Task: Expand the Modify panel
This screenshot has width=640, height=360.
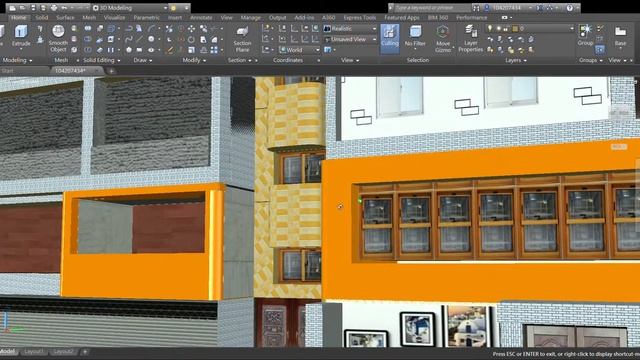Action: coord(194,60)
